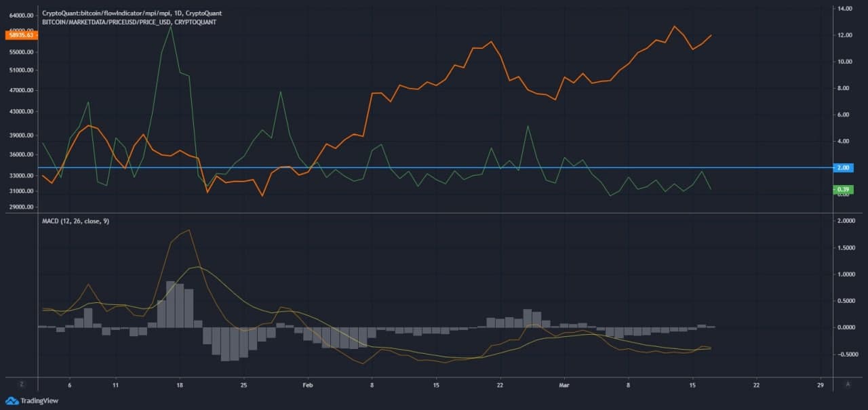Screen dimensions: 868x410
Task: Click the 14.00 tick on right axis
Action: pyautogui.click(x=844, y=9)
